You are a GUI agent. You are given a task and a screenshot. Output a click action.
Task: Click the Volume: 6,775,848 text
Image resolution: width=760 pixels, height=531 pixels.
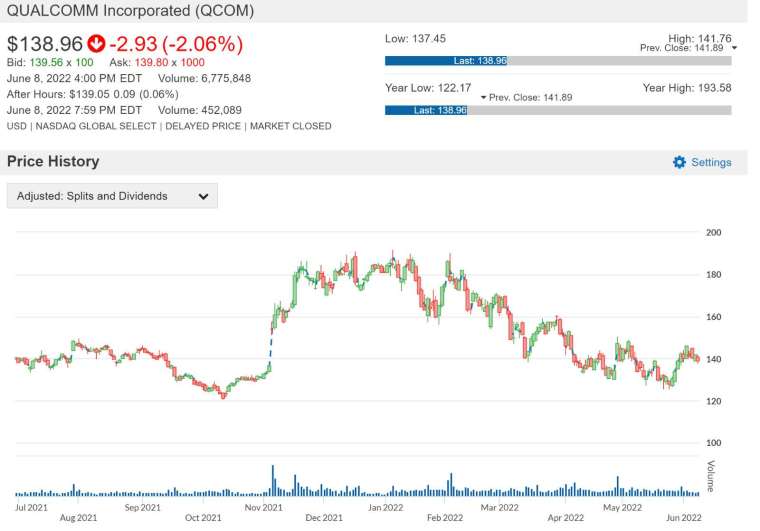[x=204, y=78]
